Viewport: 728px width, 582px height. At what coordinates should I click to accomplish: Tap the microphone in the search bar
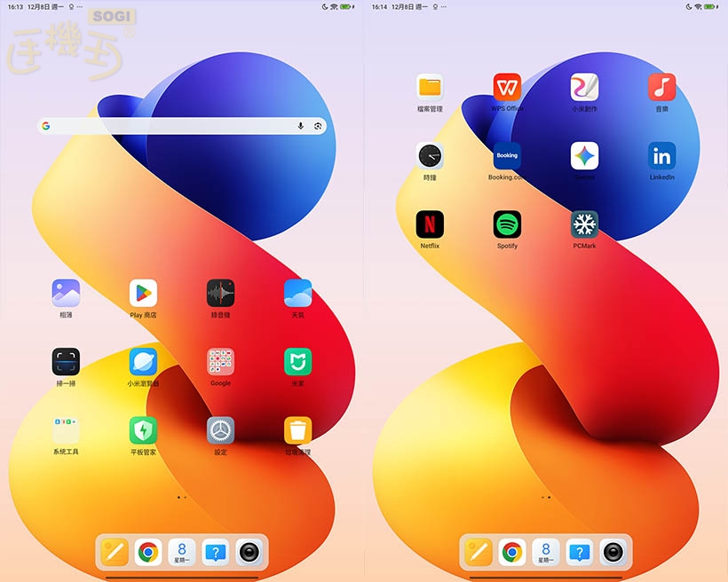tap(300, 126)
